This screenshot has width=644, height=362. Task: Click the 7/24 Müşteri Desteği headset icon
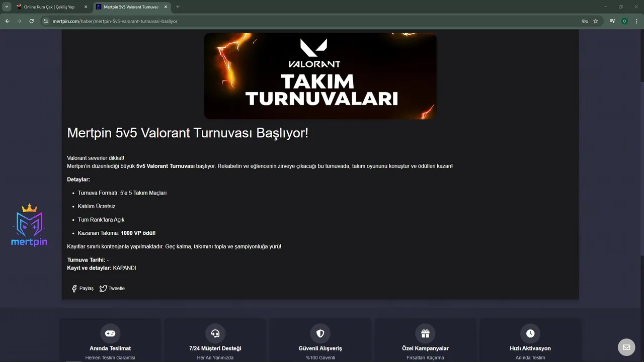[215, 333]
